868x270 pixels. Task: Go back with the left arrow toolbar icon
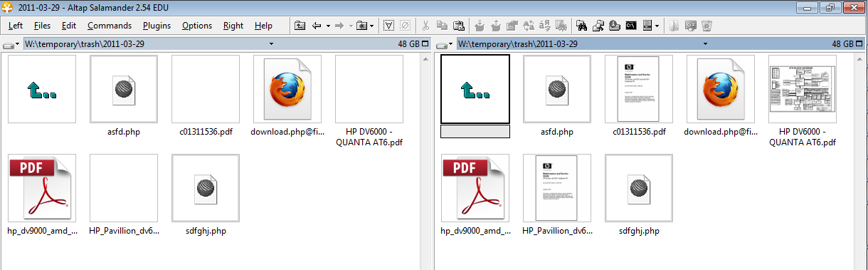tap(317, 26)
